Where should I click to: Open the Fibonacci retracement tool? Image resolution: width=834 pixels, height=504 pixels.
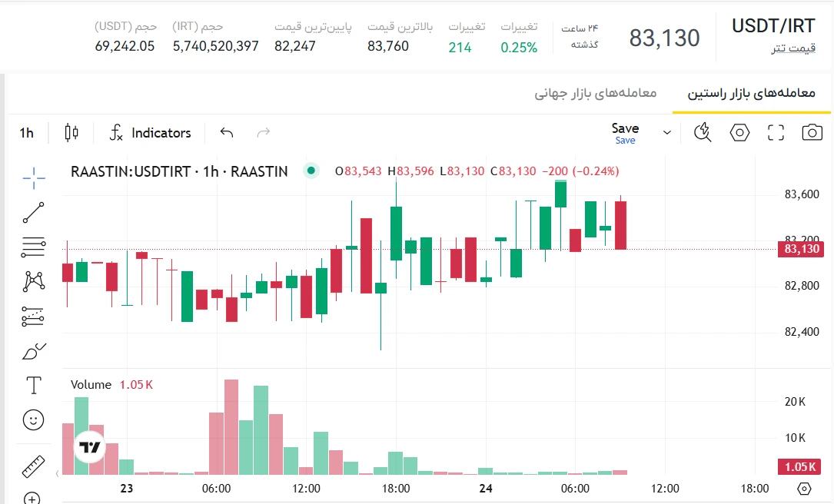click(x=34, y=247)
